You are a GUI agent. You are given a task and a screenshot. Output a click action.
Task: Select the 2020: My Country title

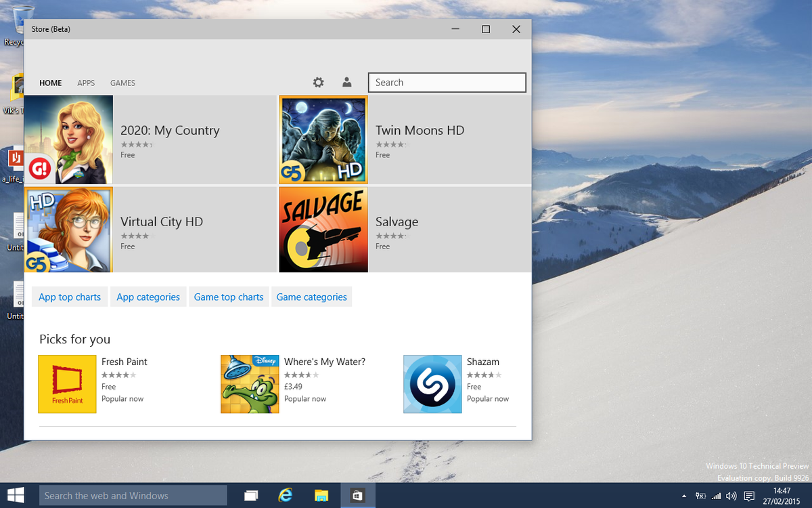pos(170,131)
